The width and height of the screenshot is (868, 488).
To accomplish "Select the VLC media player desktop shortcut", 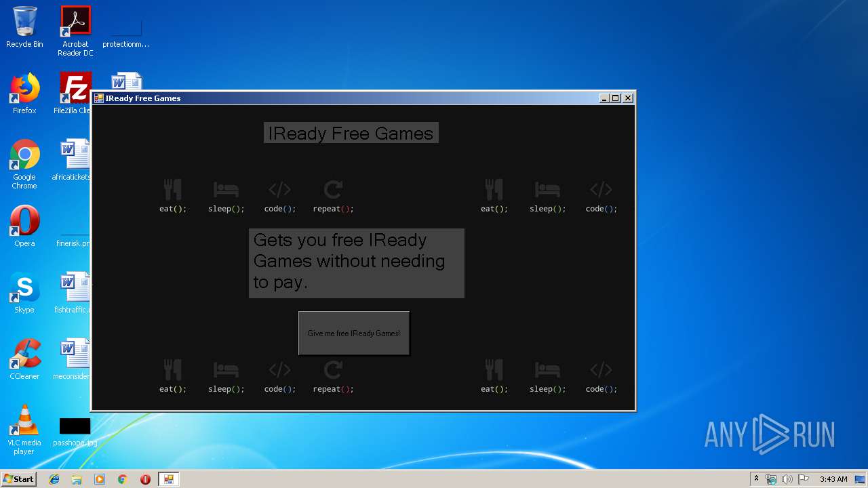I will [24, 430].
